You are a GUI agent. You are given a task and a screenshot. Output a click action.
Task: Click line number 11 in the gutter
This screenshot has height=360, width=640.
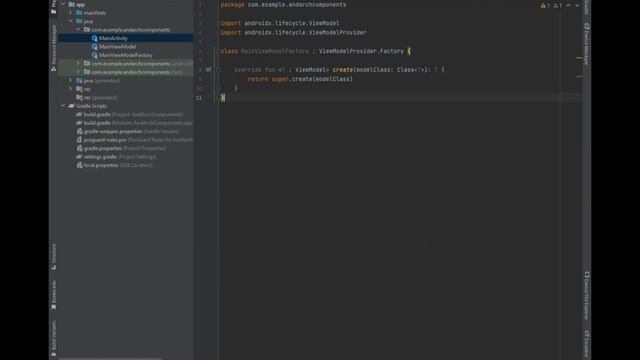coord(199,98)
